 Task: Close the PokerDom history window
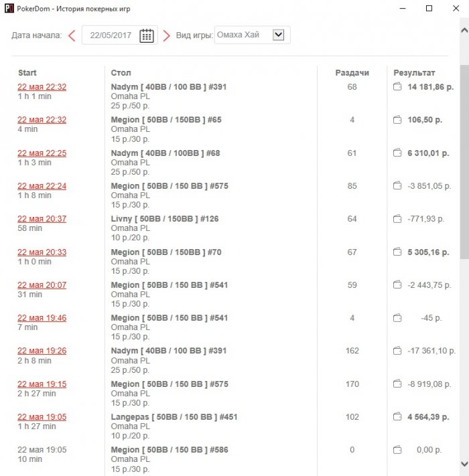pyautogui.click(x=456, y=9)
